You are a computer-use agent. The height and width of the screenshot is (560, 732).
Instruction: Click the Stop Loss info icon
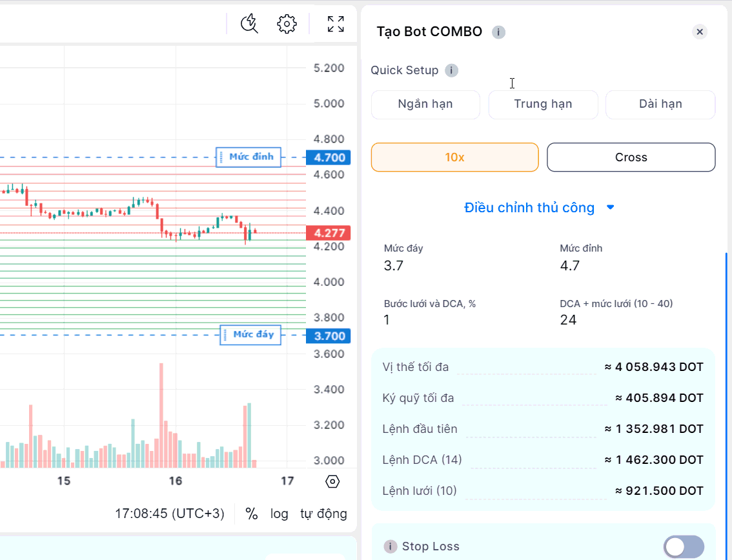[390, 546]
